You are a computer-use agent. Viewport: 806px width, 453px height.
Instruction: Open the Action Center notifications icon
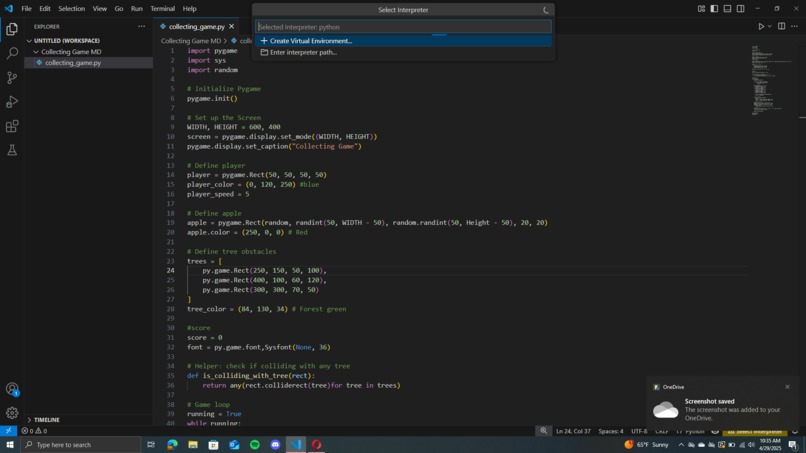pos(793,445)
